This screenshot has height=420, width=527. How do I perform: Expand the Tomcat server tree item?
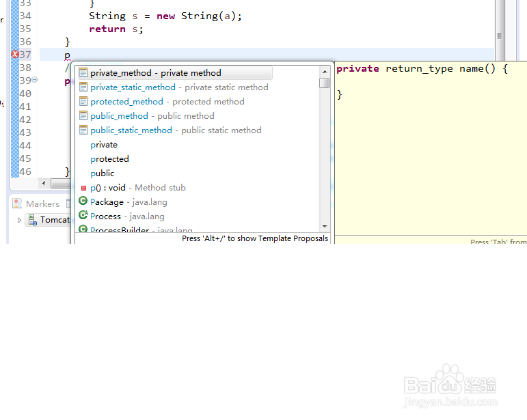tap(19, 220)
